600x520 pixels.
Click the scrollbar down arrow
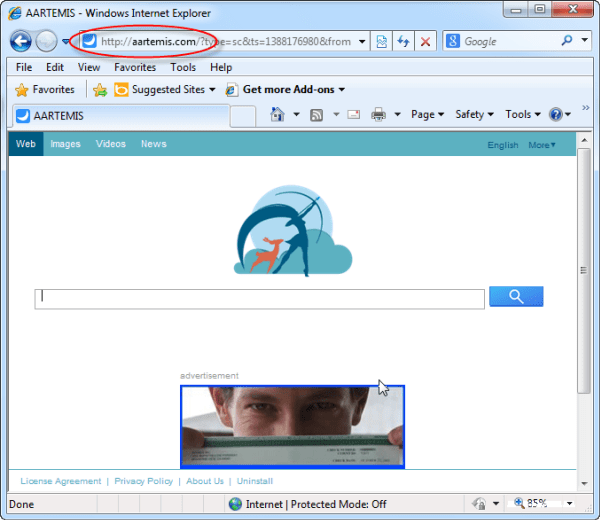point(584,484)
